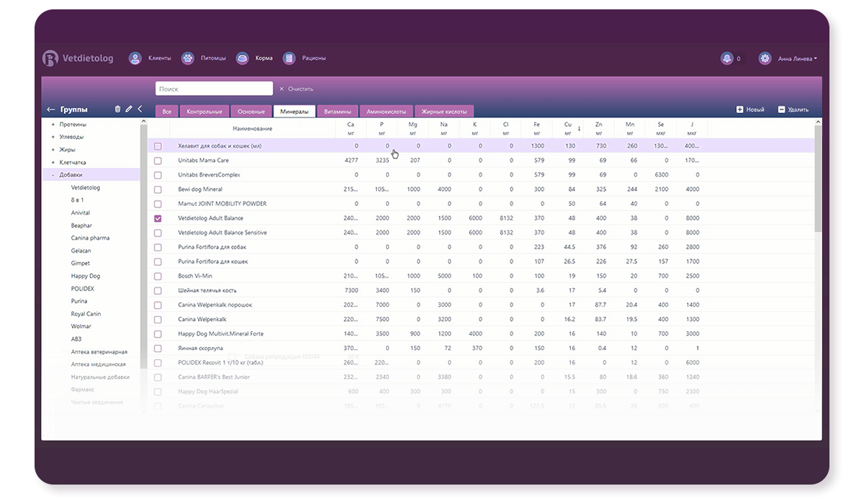Click the pencil edit icon beside Группы
This screenshot has height=504, width=864.
tap(129, 109)
